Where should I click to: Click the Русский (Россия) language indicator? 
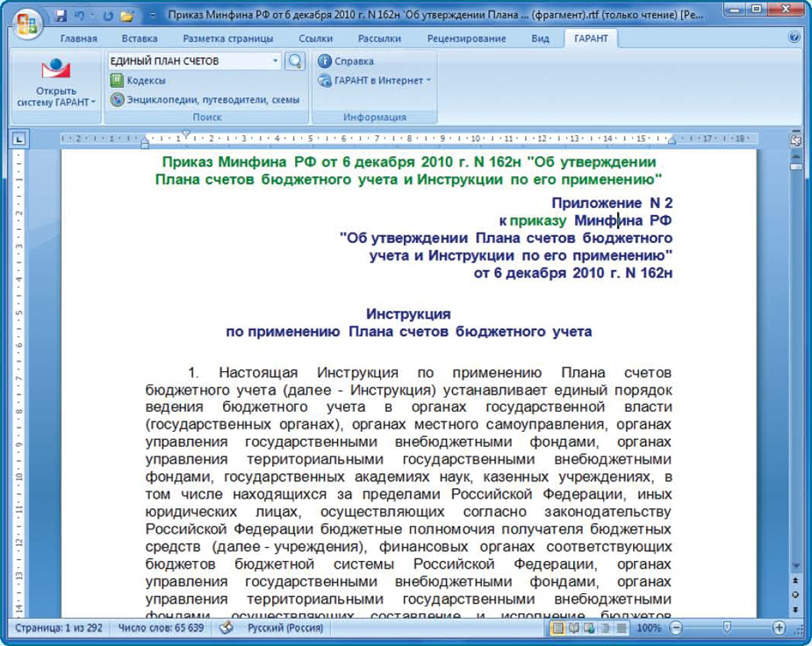click(285, 628)
